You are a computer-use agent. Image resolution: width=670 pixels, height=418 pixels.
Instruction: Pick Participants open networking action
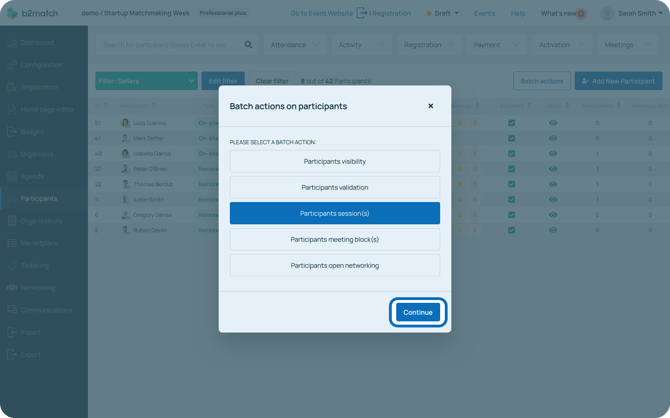[335, 265]
